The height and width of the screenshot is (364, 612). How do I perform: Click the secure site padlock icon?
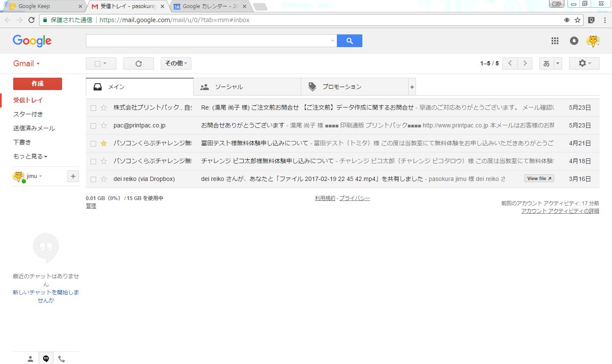(45, 20)
